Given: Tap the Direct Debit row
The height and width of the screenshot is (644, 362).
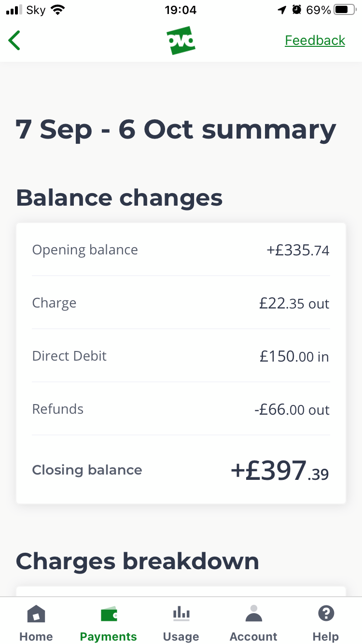Looking at the screenshot, I should (181, 356).
